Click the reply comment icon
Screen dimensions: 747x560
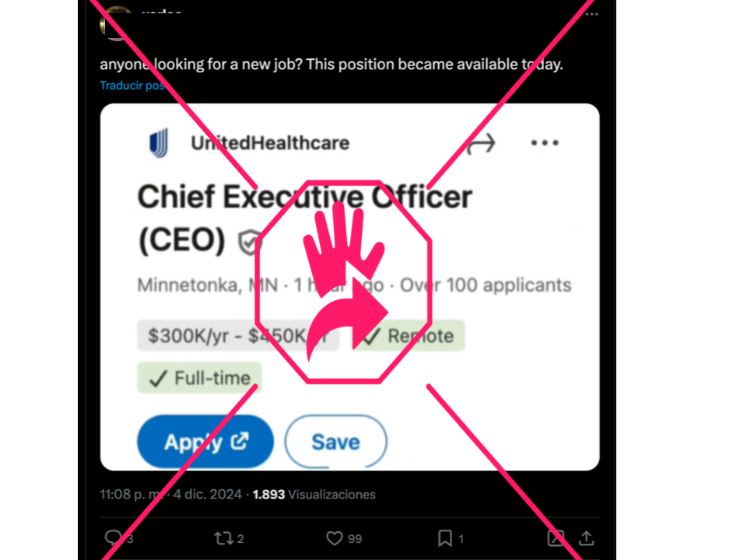click(x=113, y=537)
